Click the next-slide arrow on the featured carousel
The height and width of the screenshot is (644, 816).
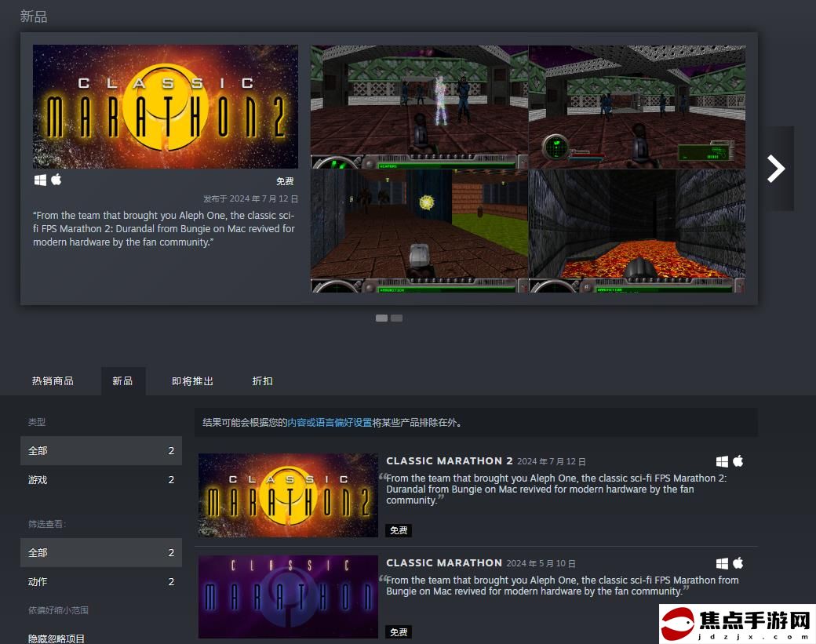click(776, 169)
